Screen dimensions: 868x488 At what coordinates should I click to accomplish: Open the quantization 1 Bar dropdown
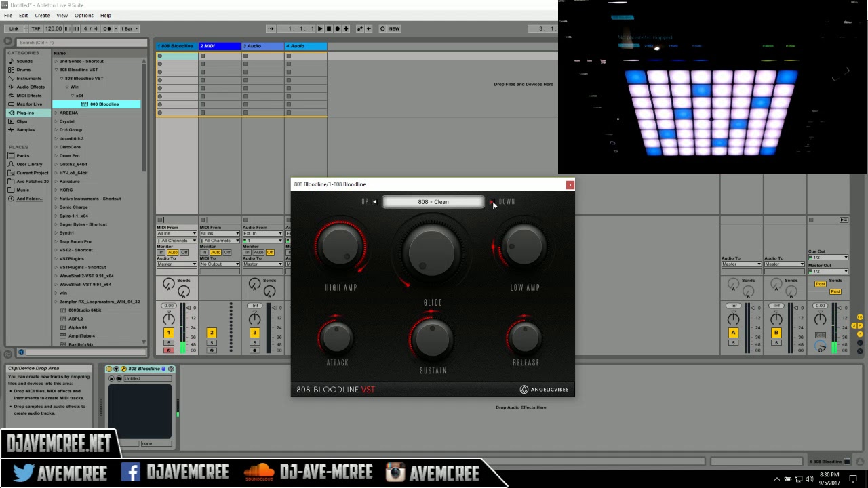click(130, 28)
